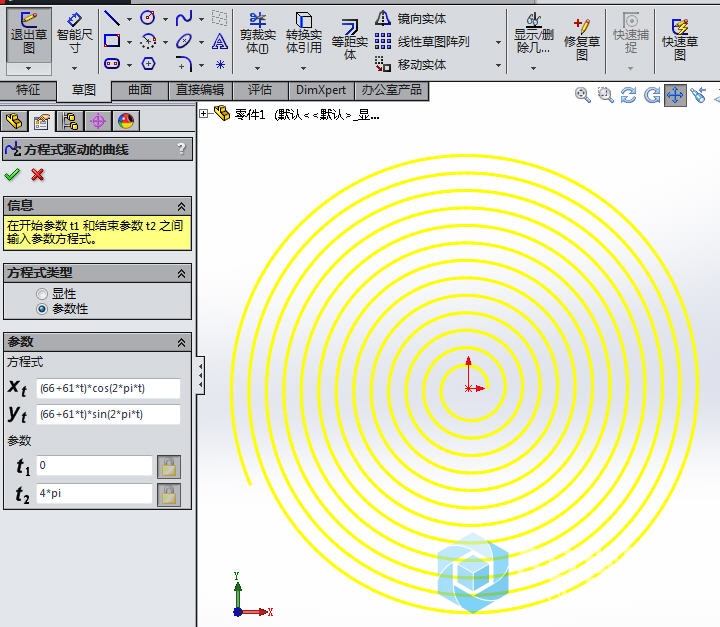Switch to the 评估 tab
Viewport: 720px width, 627px height.
[x=260, y=90]
